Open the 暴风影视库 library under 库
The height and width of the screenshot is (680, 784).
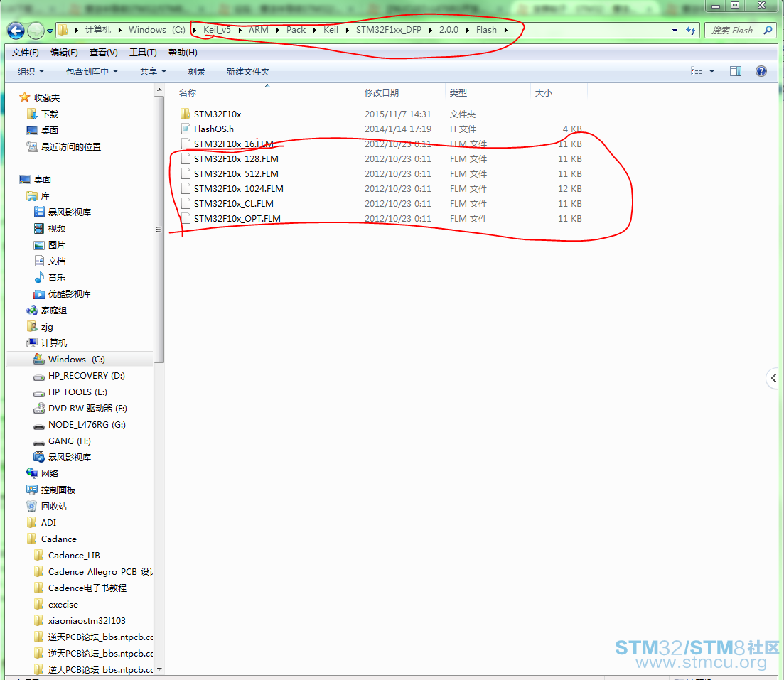point(70,212)
